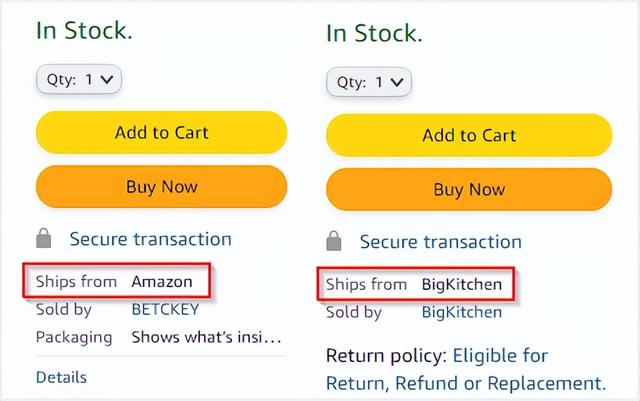Click the Packaging value text

(206, 337)
